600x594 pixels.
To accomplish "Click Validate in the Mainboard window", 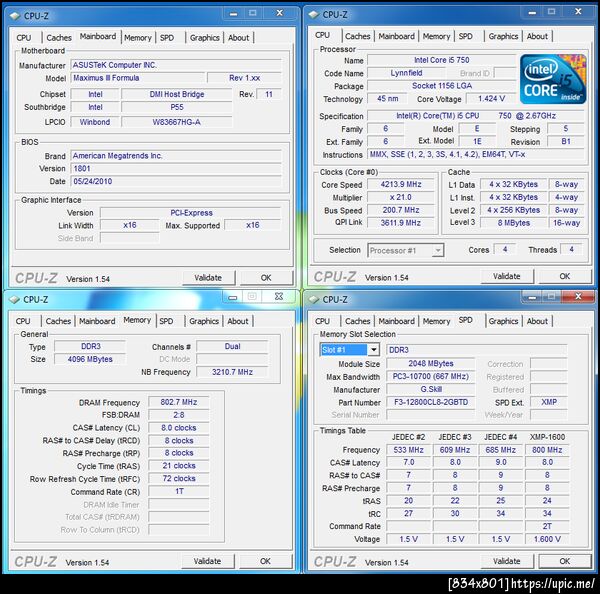I will (208, 278).
